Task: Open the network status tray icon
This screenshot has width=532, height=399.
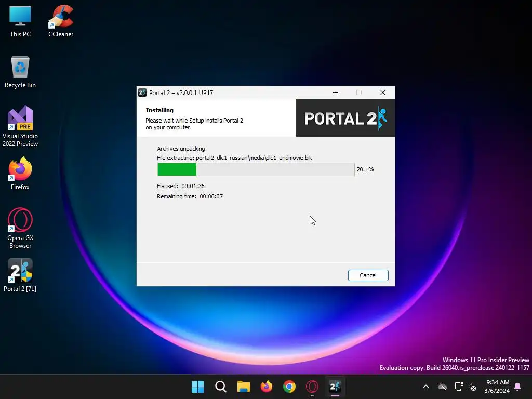Action: [459, 387]
